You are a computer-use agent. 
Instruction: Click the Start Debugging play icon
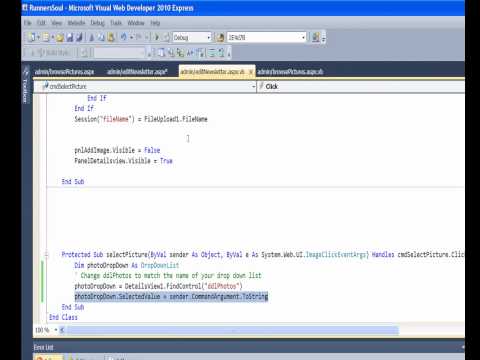[156, 37]
